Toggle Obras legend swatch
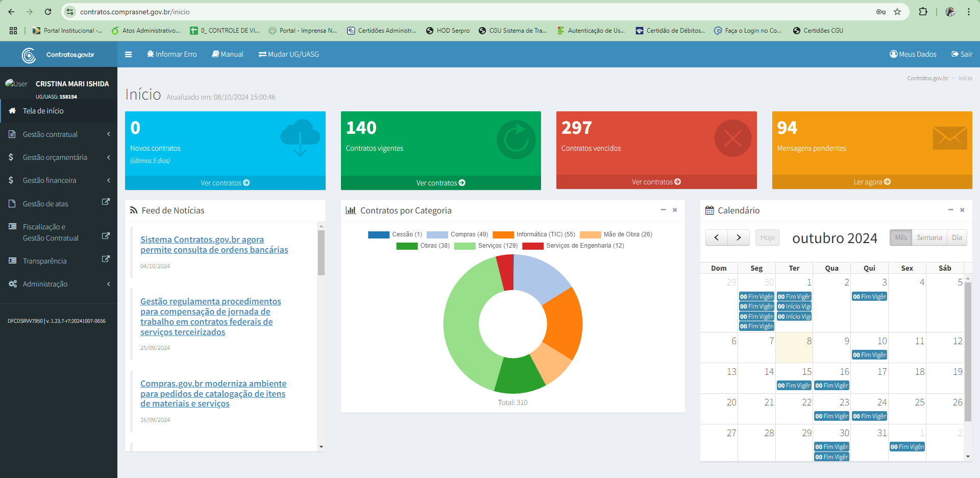The image size is (980, 478). tap(407, 246)
